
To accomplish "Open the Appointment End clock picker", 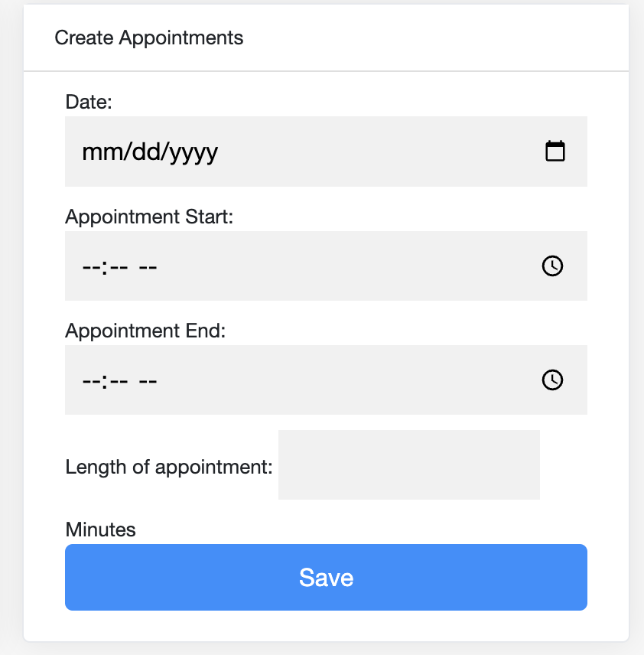I will click(x=552, y=380).
